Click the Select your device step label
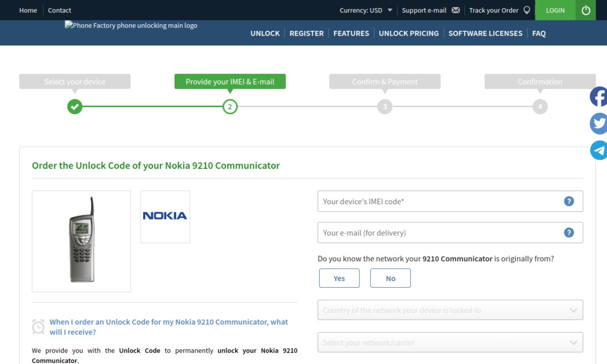This screenshot has width=607, height=364. 74,82
